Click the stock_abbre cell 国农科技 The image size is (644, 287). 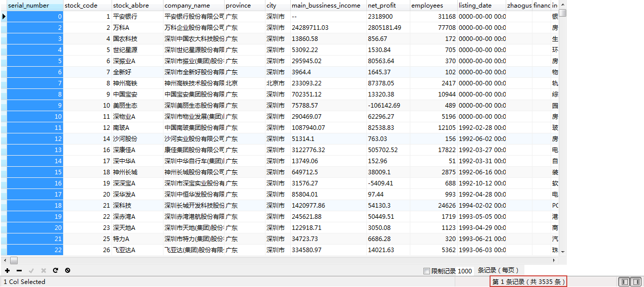tap(138, 39)
